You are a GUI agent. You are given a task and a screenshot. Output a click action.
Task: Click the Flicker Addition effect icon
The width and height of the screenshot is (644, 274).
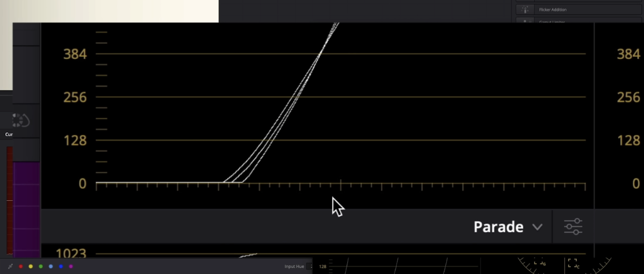point(525,9)
